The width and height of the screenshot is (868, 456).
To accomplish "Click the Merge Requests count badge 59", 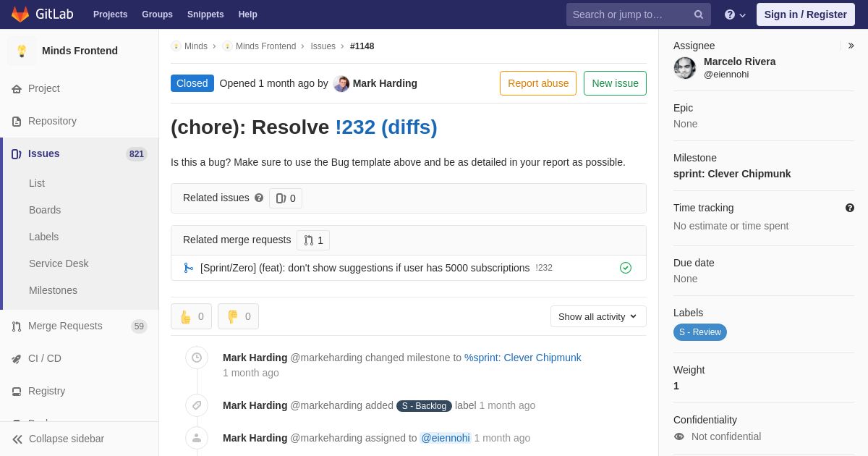I will (x=139, y=326).
